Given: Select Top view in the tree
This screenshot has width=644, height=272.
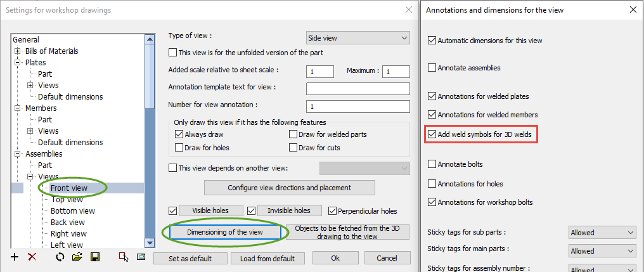Looking at the screenshot, I should click(x=67, y=199).
